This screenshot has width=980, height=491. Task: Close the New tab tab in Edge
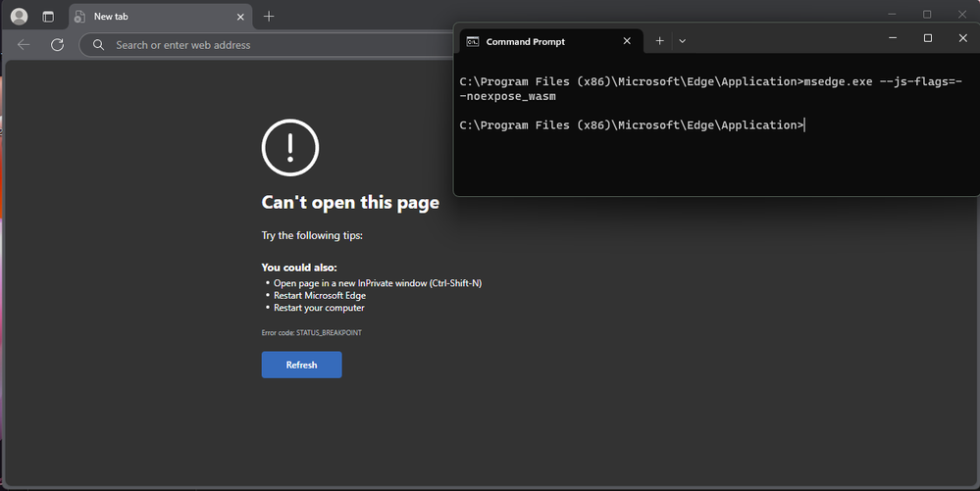[240, 17]
